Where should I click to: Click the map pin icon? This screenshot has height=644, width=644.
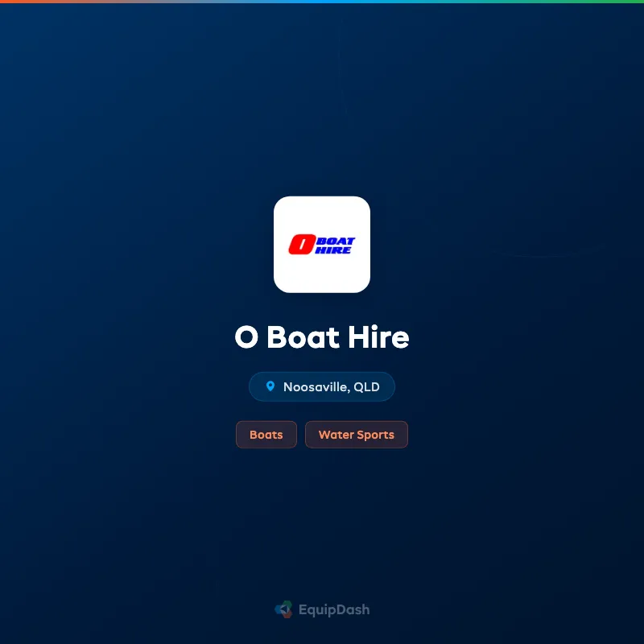(270, 386)
